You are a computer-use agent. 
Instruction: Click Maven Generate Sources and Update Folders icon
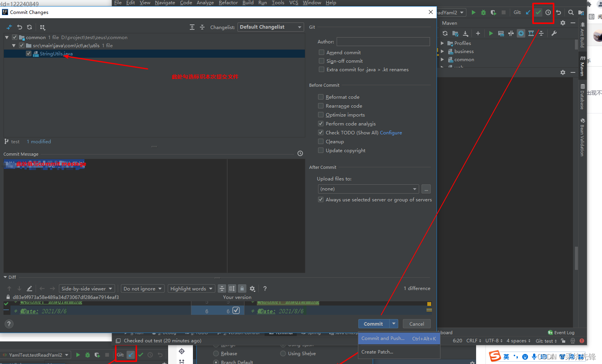[x=455, y=33]
